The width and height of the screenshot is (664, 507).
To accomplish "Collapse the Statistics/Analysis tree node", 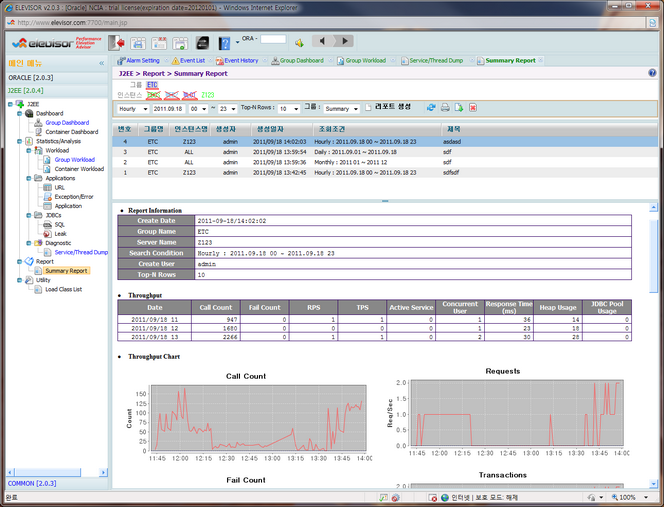I will (x=19, y=141).
